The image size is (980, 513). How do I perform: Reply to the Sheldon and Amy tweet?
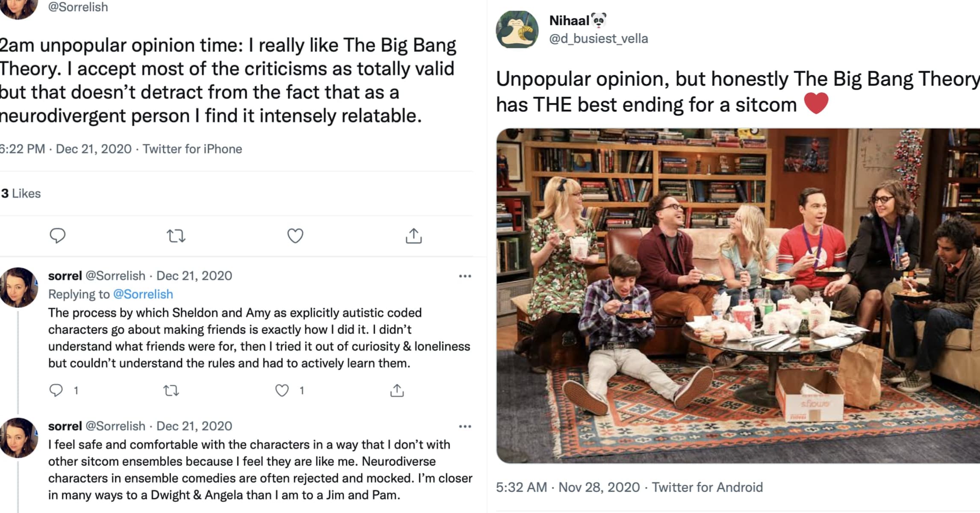point(56,390)
